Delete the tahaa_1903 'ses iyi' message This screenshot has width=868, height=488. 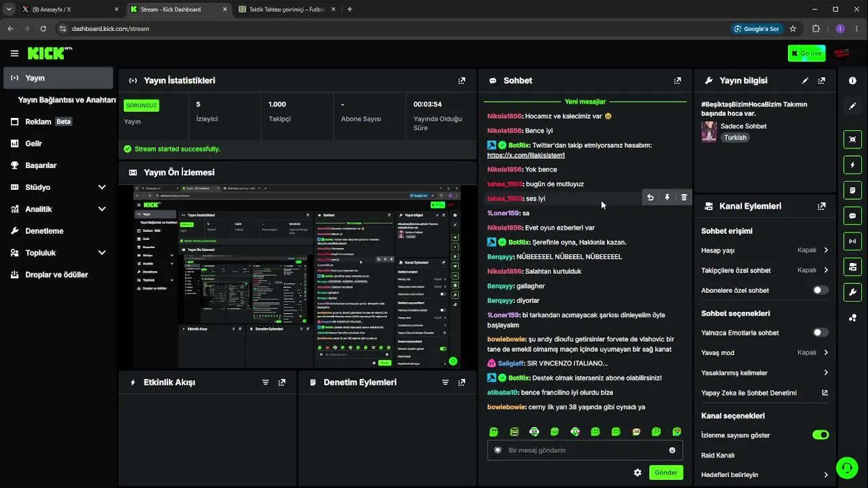coord(684,197)
